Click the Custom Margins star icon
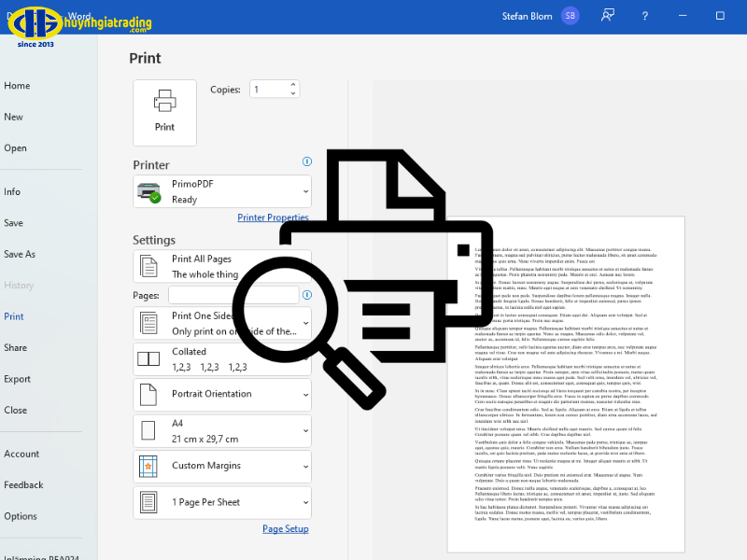Viewport: 747px width, 560px height. pyautogui.click(x=148, y=466)
